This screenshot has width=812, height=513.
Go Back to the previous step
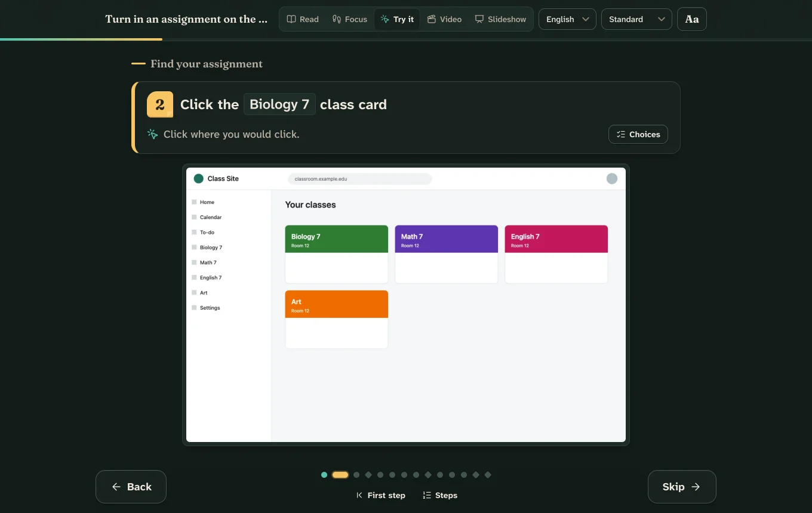[131, 487]
